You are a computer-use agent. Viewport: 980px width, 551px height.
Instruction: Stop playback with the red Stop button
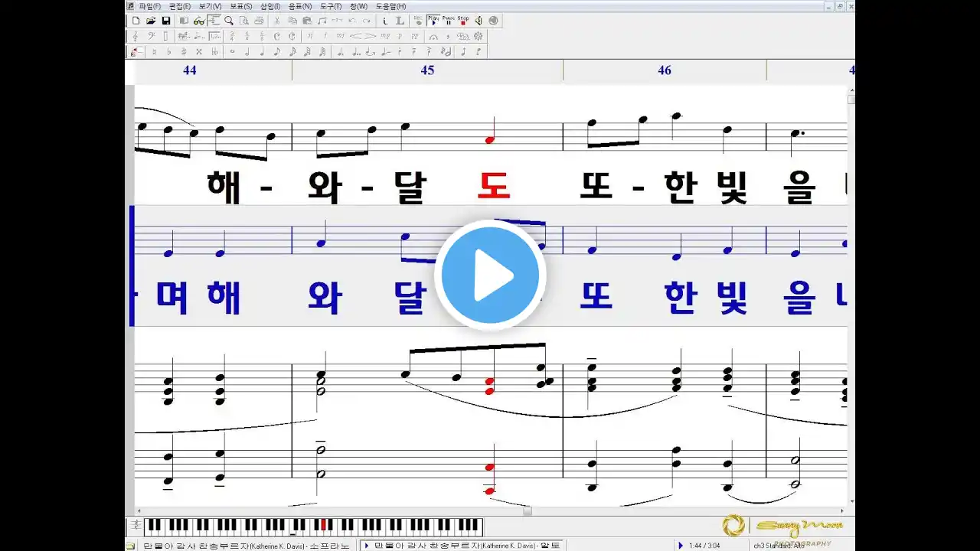pyautogui.click(x=463, y=21)
